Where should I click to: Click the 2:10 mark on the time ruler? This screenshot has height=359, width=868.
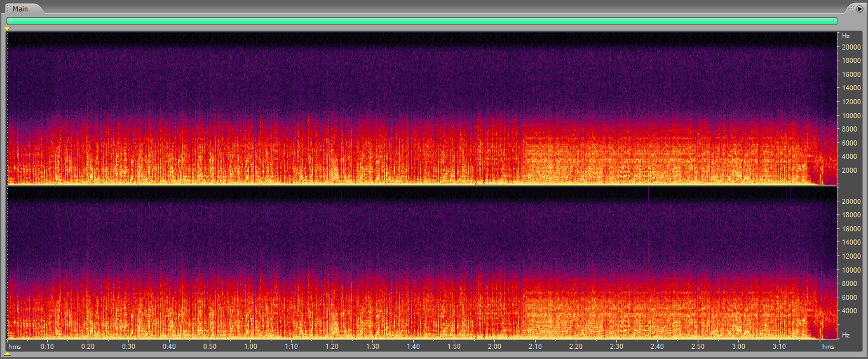click(x=535, y=346)
